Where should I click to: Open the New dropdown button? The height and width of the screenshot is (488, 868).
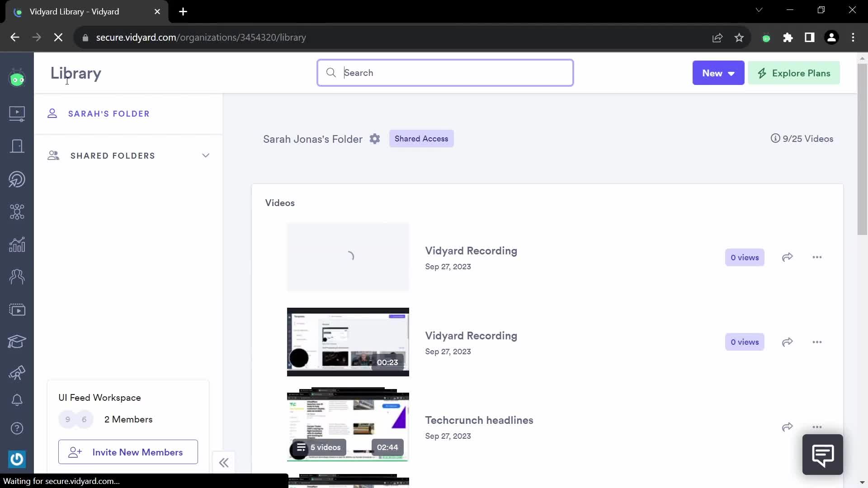[718, 73]
